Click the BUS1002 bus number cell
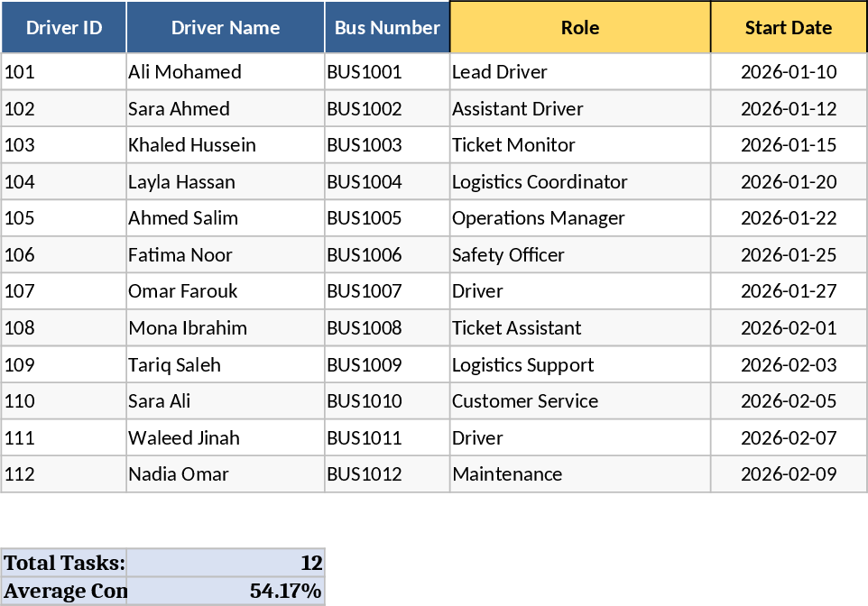The image size is (868, 606). tap(387, 109)
